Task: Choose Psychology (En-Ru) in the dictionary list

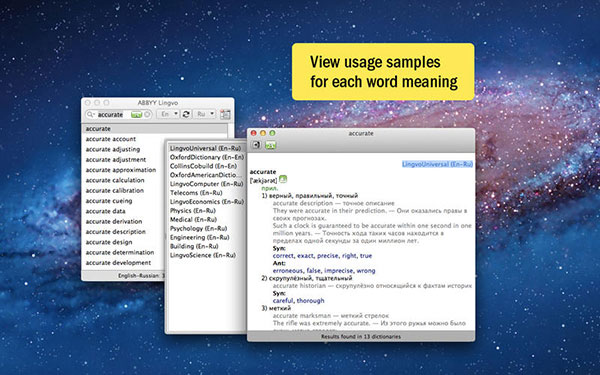Action: pos(198,228)
